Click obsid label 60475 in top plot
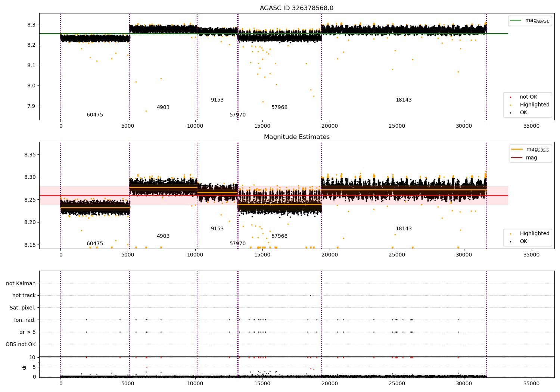Image resolution: width=560 pixels, height=392 pixels. (95, 115)
